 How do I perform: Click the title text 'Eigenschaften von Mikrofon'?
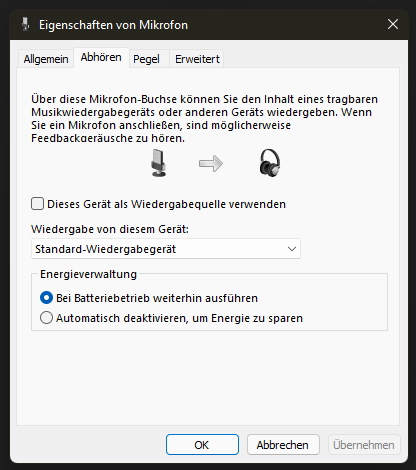pyautogui.click(x=113, y=25)
